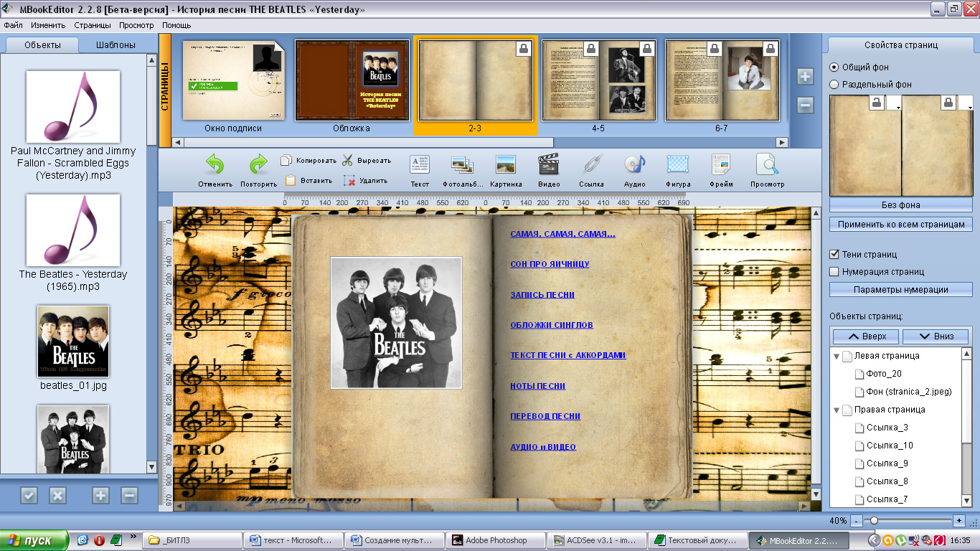980x551 pixels.
Task: Select the Обложка page thumbnail
Action: [x=352, y=80]
